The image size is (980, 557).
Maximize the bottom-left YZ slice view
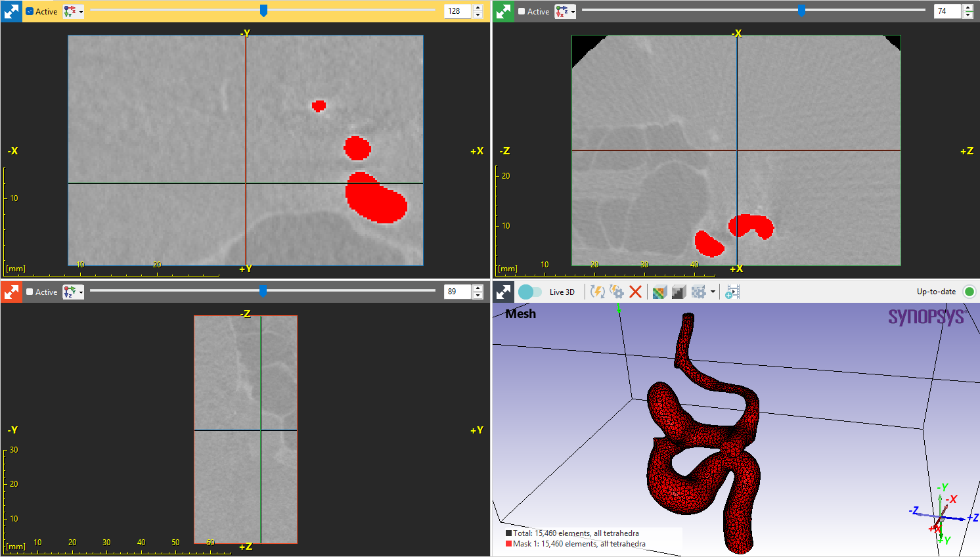(11, 292)
